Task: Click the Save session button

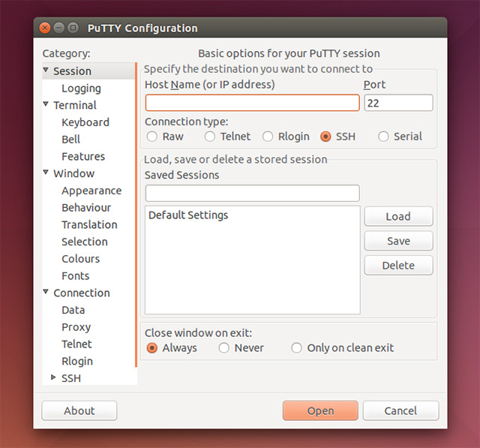Action: [398, 241]
